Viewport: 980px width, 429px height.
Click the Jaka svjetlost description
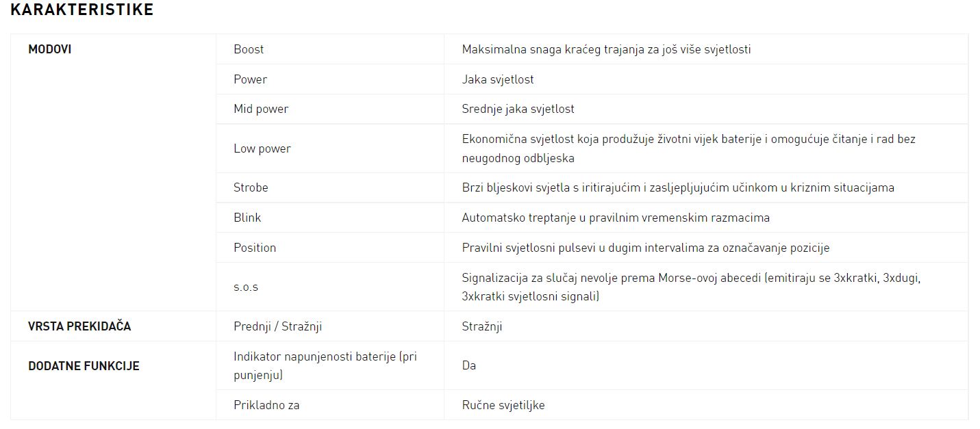pos(498,79)
